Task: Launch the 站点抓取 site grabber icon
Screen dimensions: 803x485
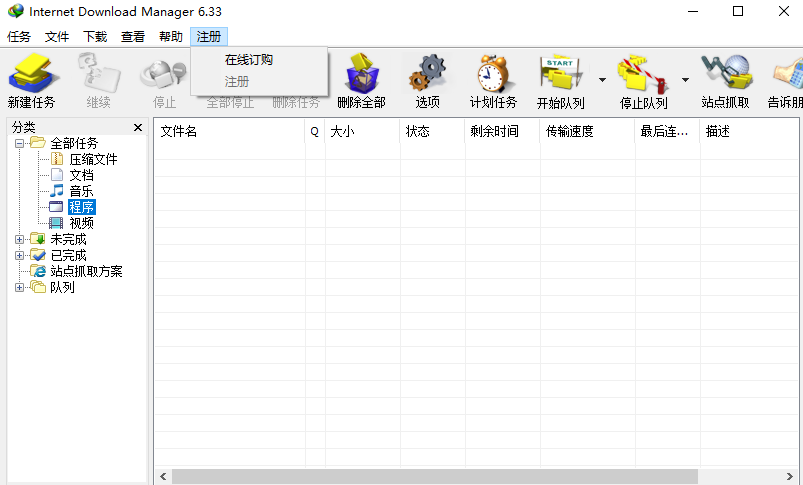Action: (x=726, y=73)
